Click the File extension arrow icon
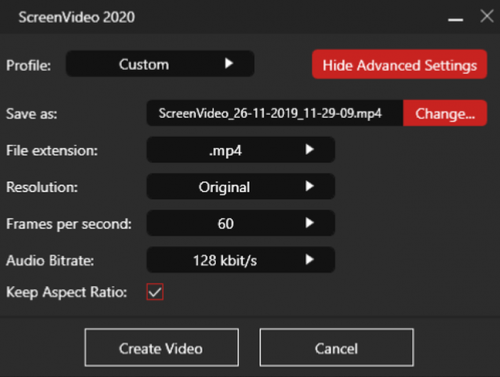This screenshot has width=500, height=377. (310, 149)
